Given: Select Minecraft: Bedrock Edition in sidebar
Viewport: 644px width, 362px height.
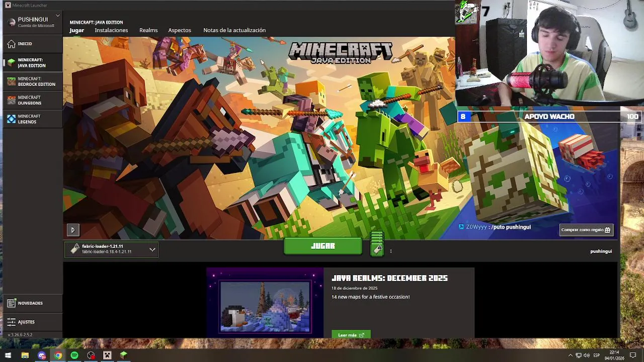Looking at the screenshot, I should pos(33,81).
